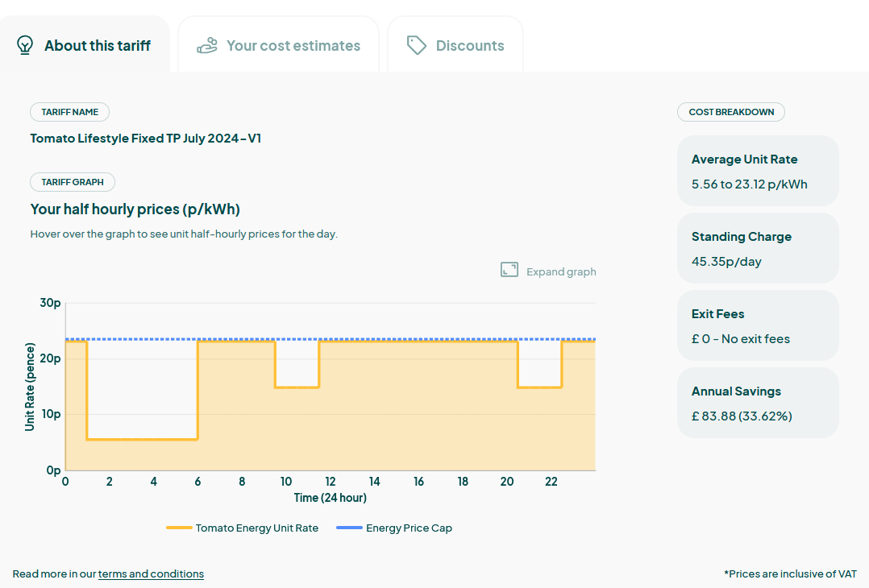This screenshot has width=869, height=588.
Task: Click the dip in the graph near hour 21
Action: [540, 387]
